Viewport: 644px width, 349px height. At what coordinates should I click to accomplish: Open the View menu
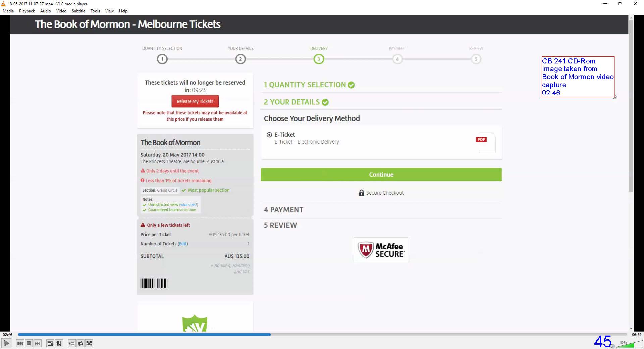(x=109, y=11)
